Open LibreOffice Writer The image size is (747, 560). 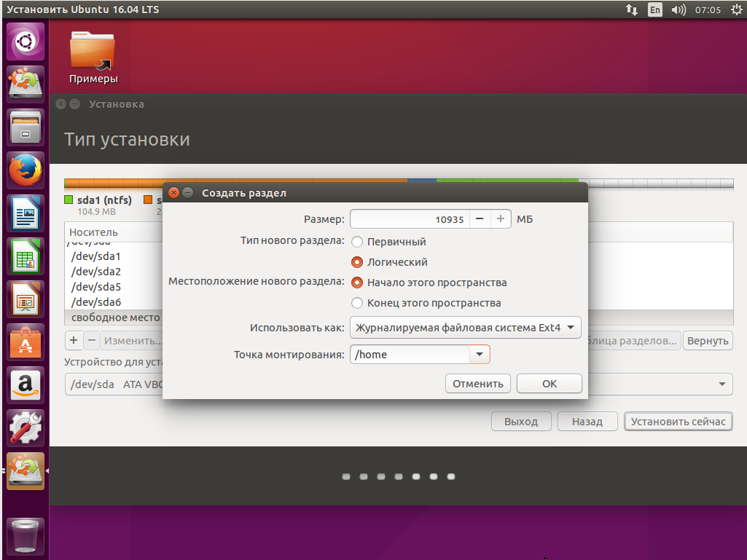click(26, 213)
